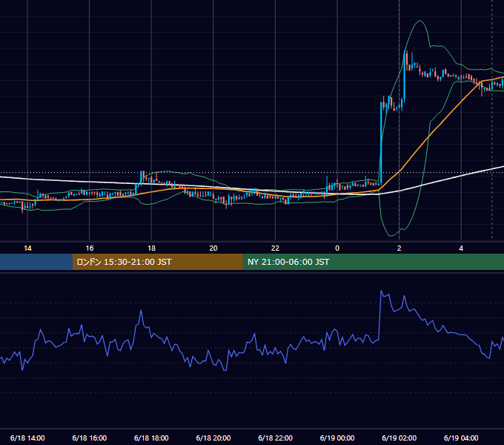The height and width of the screenshot is (445, 504).
Task: Click the hour label 2 on the upper time axis
Action: [399, 248]
